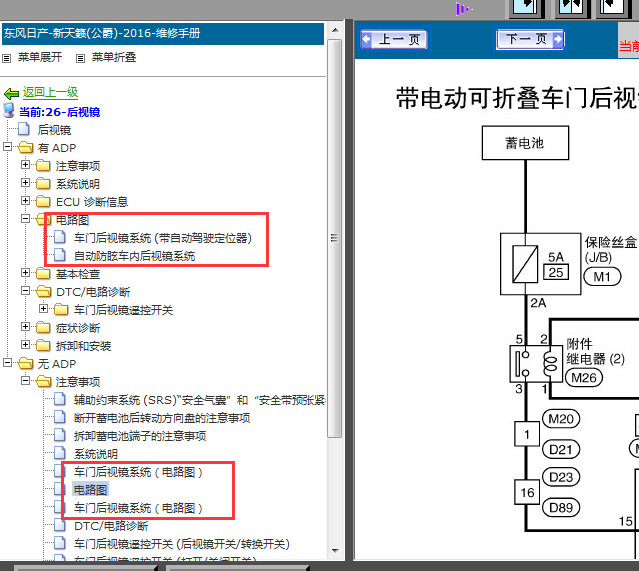The image size is (639, 571).
Task: Click 菜单展开 to expand all menus
Action: tap(40, 57)
